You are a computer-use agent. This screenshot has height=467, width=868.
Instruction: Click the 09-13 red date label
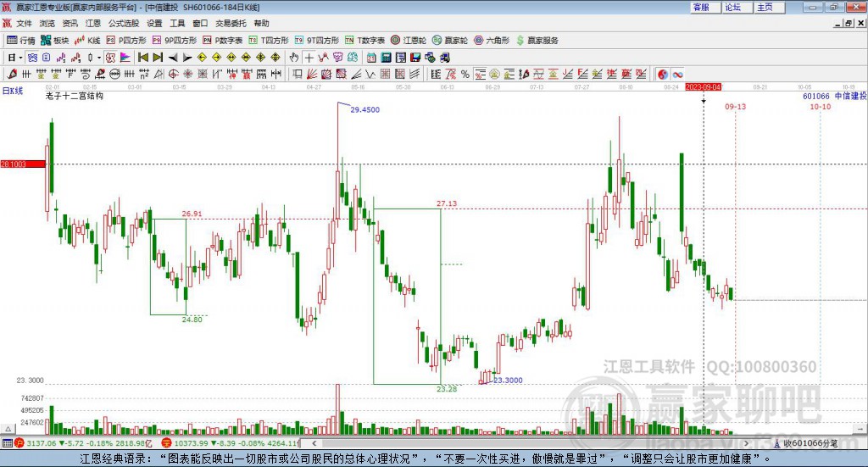tap(736, 107)
